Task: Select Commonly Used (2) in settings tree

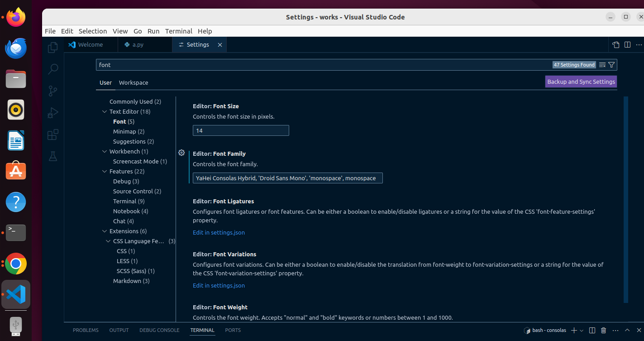Action: click(x=135, y=102)
